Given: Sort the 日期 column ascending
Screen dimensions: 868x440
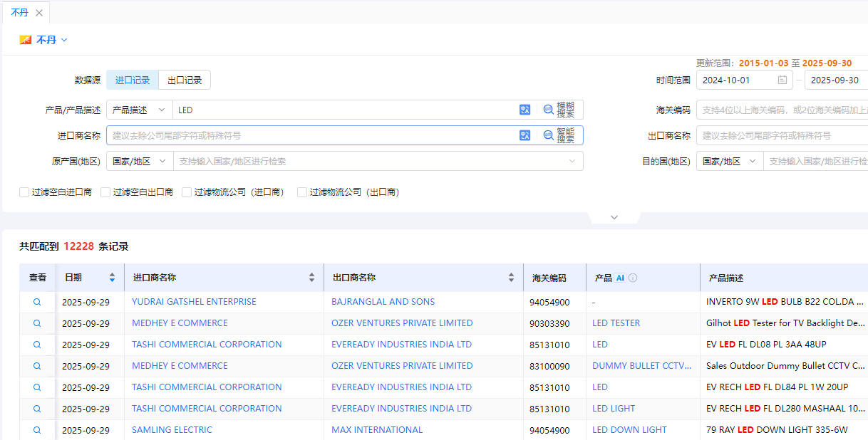Looking at the screenshot, I should [x=113, y=273].
